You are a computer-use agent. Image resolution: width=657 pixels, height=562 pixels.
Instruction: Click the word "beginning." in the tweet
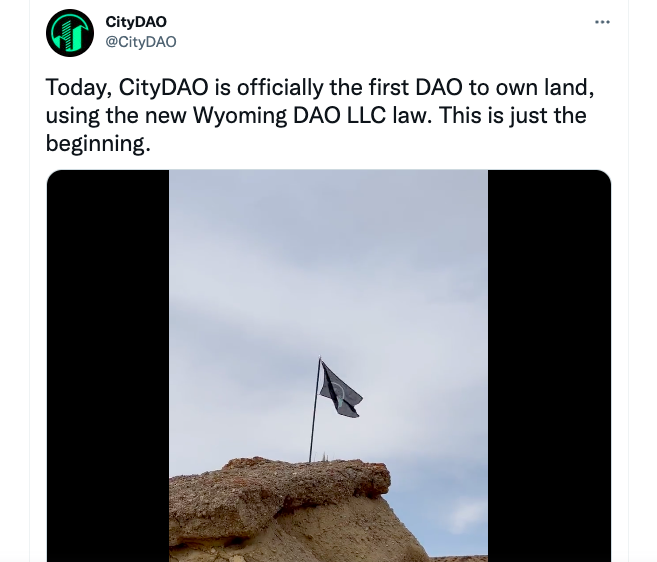pyautogui.click(x=98, y=144)
